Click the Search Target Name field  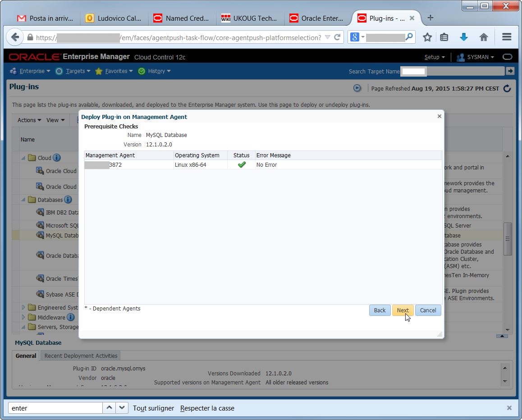453,71
